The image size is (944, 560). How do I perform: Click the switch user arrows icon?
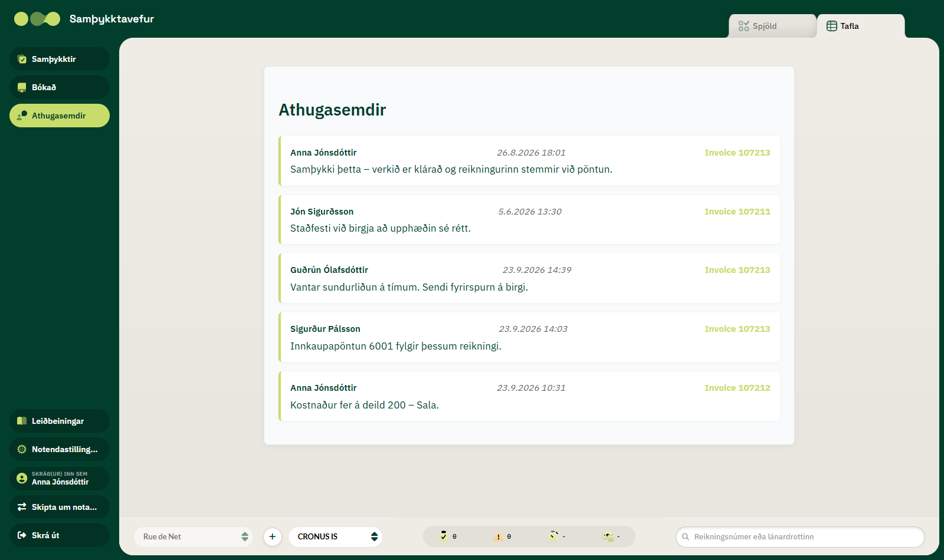point(22,507)
